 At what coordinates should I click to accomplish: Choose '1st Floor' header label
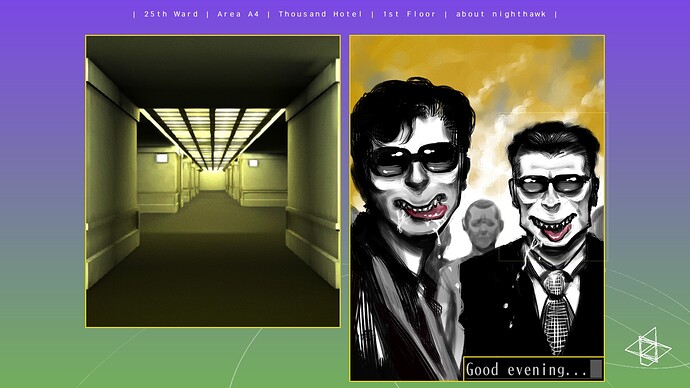coord(409,14)
